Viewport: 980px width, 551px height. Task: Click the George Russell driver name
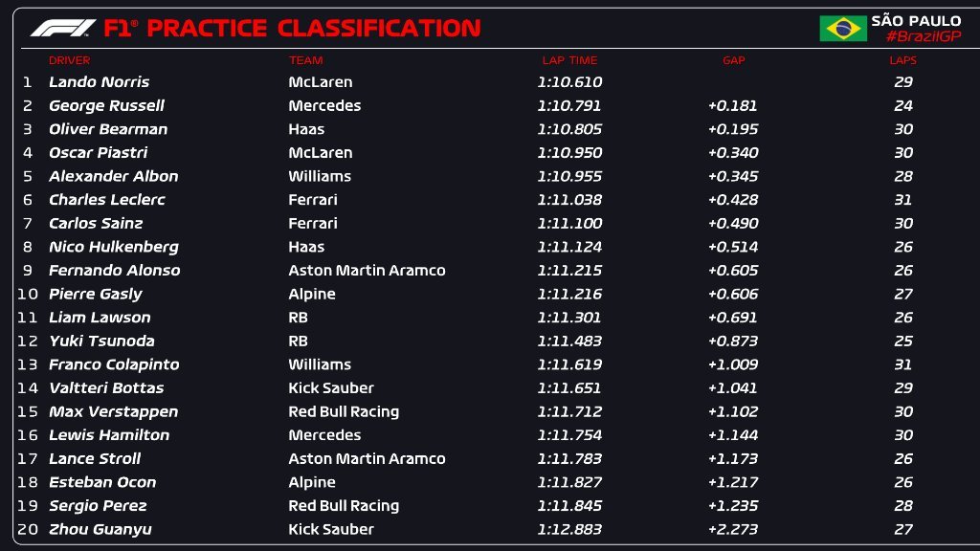pyautogui.click(x=106, y=105)
